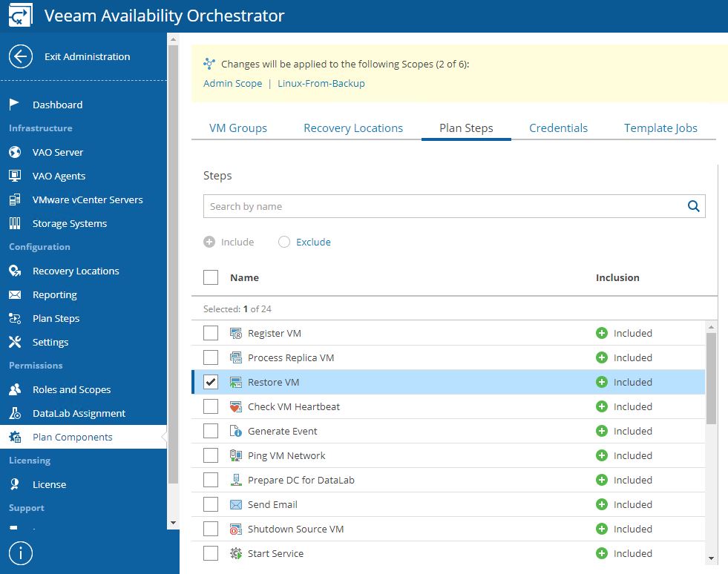Click the Prepare DC for DataLab icon
The width and height of the screenshot is (728, 574).
click(x=236, y=480)
